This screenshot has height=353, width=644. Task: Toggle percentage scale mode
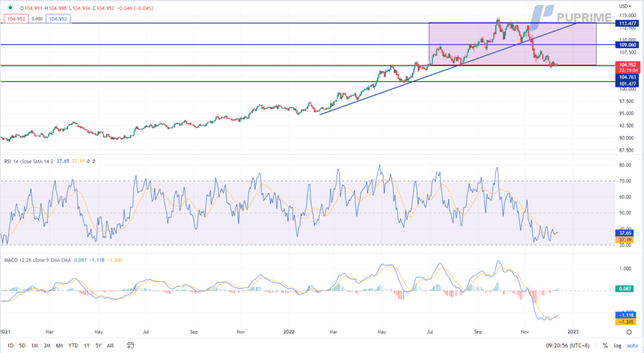(x=605, y=345)
